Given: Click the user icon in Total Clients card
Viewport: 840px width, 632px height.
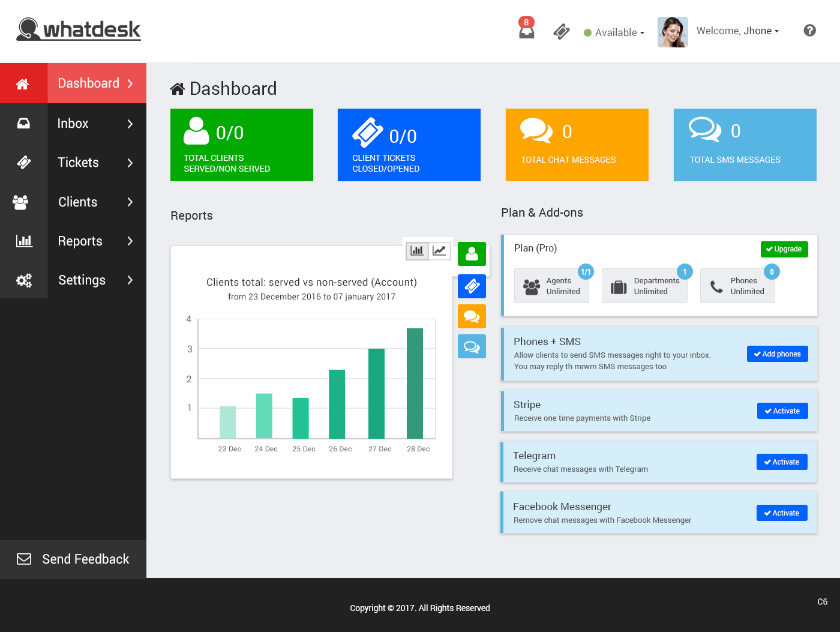Looking at the screenshot, I should tap(196, 131).
